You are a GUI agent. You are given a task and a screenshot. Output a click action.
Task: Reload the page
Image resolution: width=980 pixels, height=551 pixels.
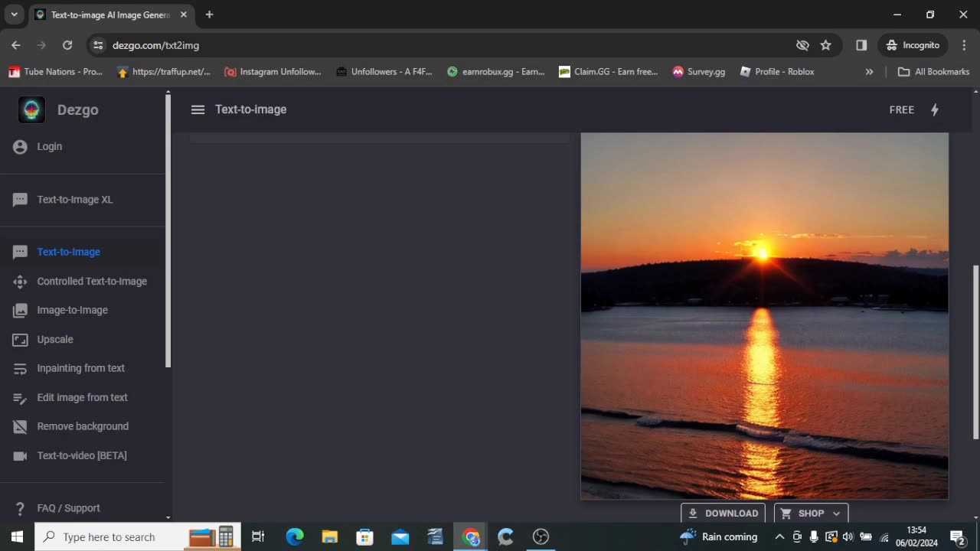67,45
